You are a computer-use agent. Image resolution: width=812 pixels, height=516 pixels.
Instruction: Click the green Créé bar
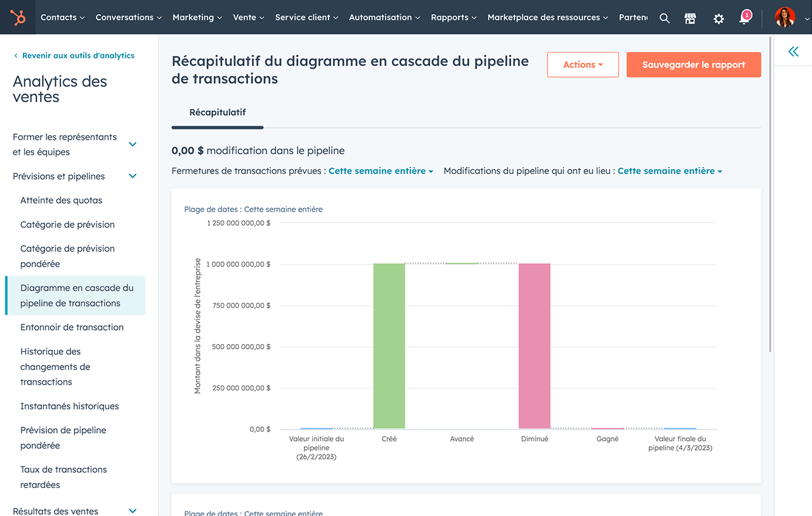pyautogui.click(x=389, y=346)
